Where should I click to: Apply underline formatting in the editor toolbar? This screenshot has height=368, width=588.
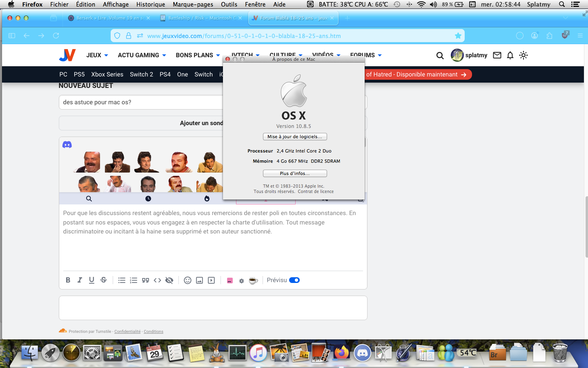coord(91,280)
